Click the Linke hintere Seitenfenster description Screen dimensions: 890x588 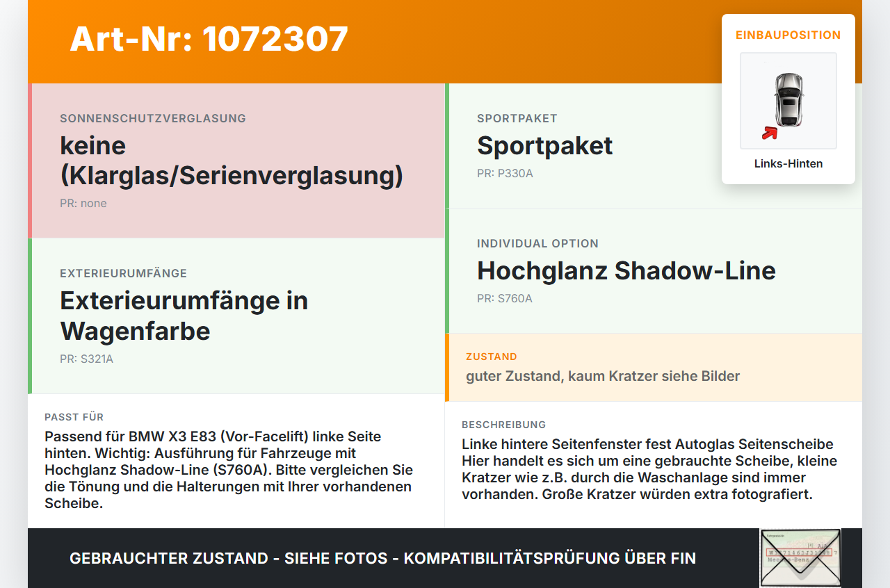point(649,469)
